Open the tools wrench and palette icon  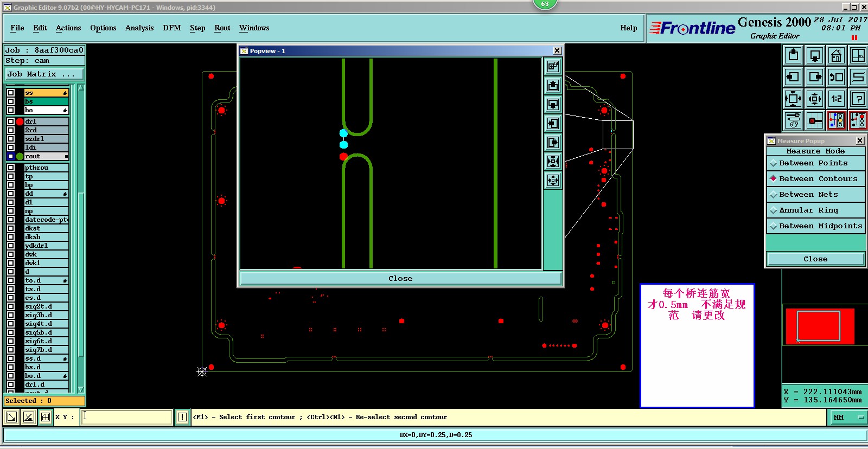point(793,120)
